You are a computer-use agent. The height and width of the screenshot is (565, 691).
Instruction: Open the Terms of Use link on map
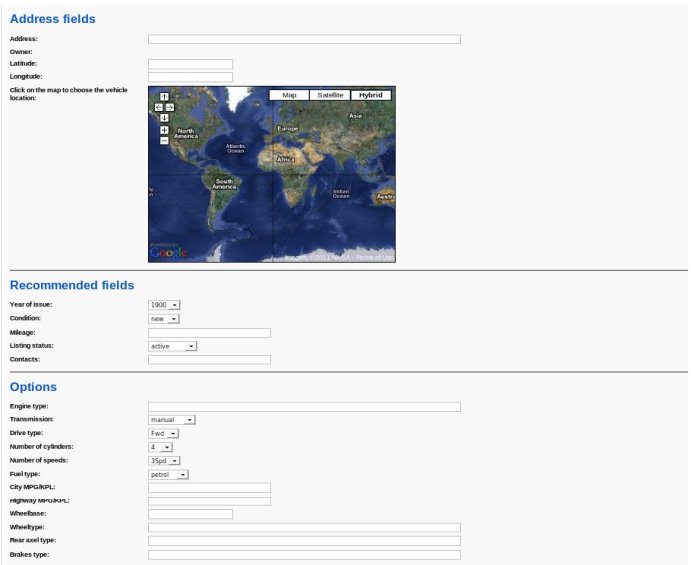374,257
